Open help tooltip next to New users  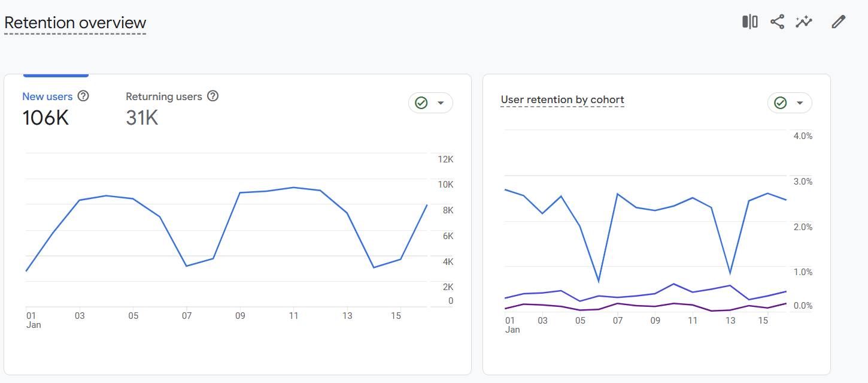coord(83,96)
